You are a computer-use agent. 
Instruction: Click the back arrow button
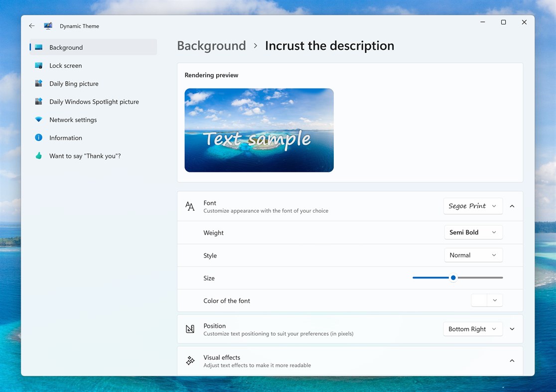coord(31,25)
